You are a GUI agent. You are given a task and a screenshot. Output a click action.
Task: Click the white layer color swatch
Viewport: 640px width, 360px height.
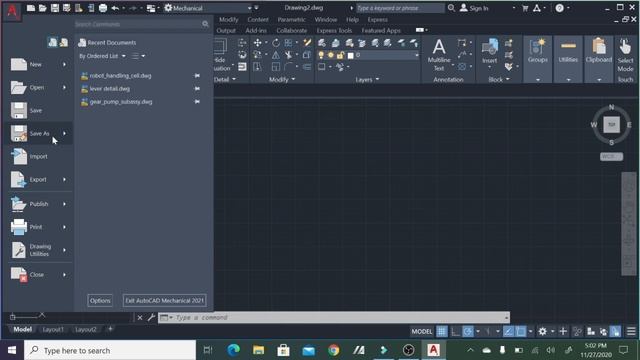coord(350,56)
